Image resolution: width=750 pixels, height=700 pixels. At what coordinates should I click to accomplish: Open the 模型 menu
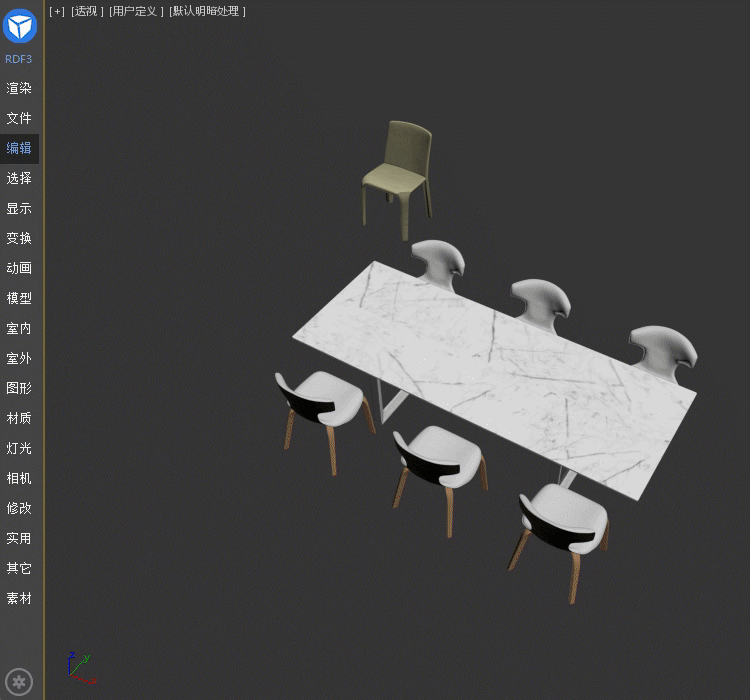pos(19,299)
